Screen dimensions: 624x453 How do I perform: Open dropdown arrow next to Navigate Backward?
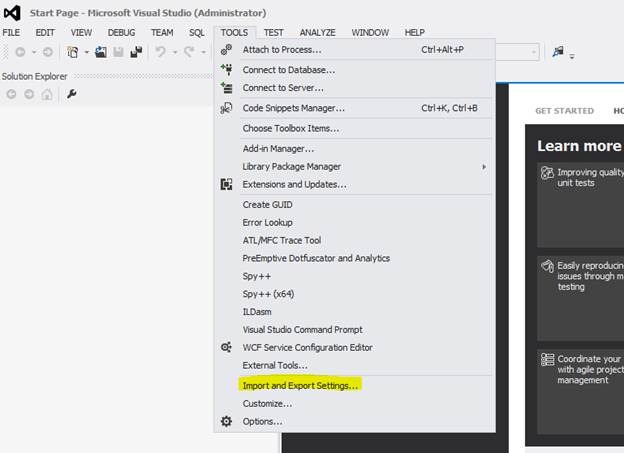point(34,52)
